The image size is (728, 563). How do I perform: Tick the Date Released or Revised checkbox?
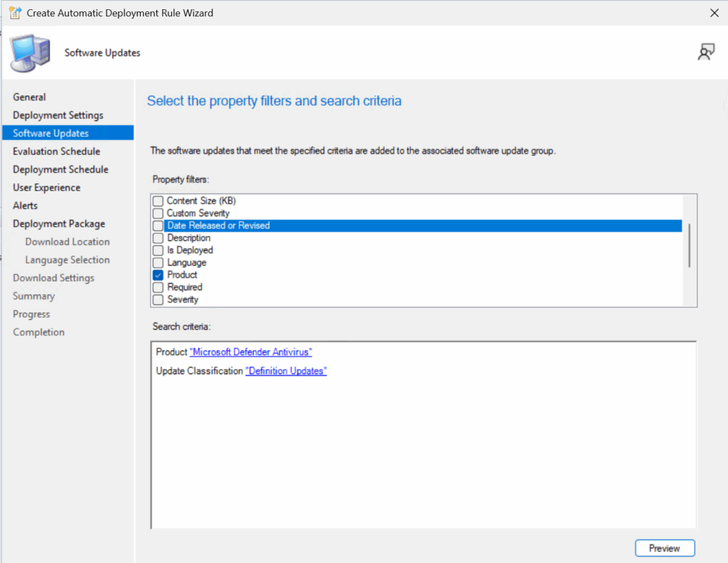[158, 226]
